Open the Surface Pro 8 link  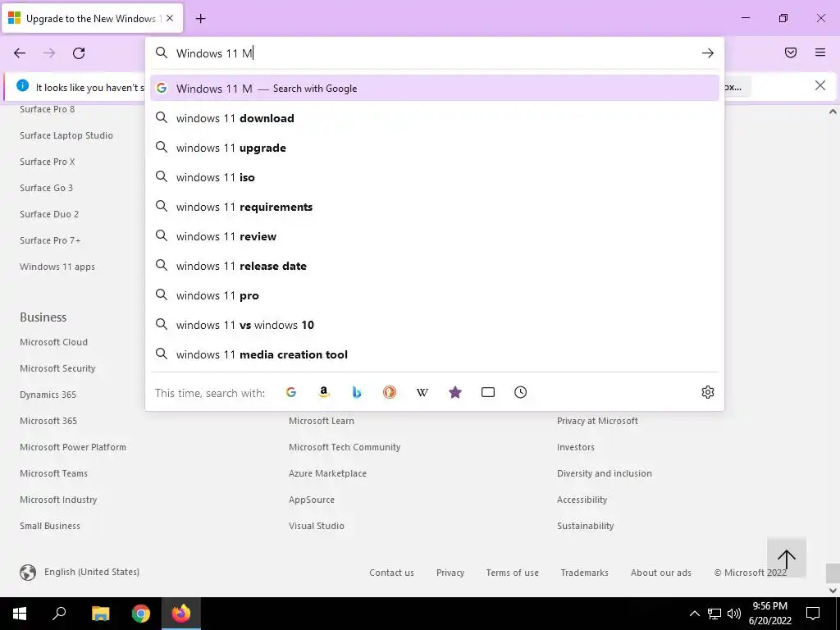point(47,109)
